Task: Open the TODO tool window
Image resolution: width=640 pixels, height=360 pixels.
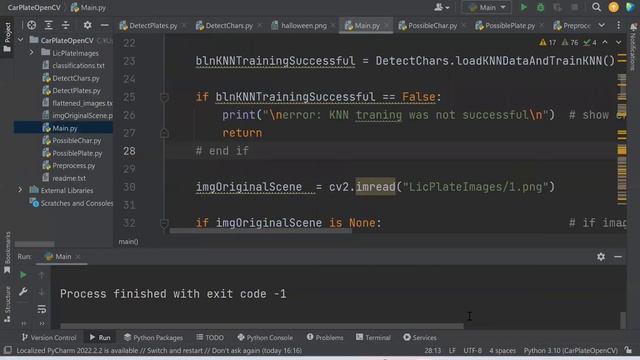Action: pyautogui.click(x=210, y=338)
